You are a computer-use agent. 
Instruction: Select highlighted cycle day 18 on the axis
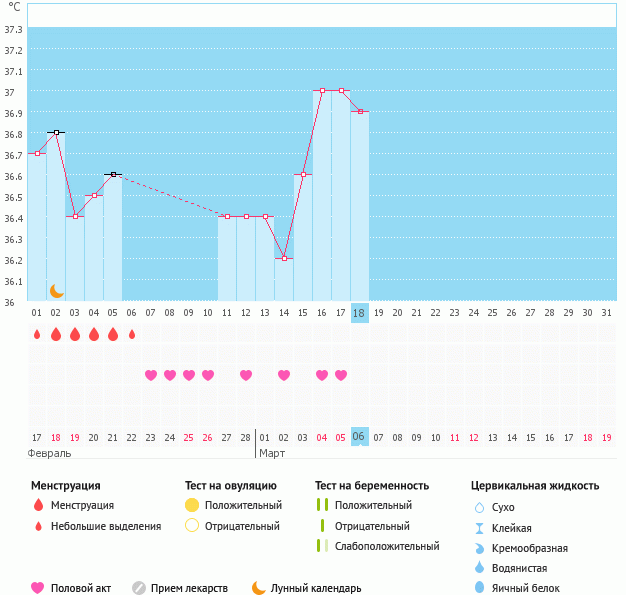click(x=360, y=313)
